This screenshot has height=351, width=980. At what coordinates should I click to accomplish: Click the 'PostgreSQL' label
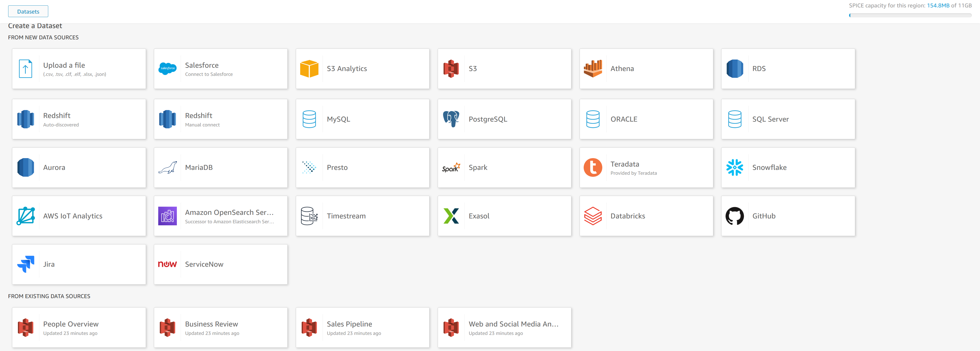click(488, 119)
